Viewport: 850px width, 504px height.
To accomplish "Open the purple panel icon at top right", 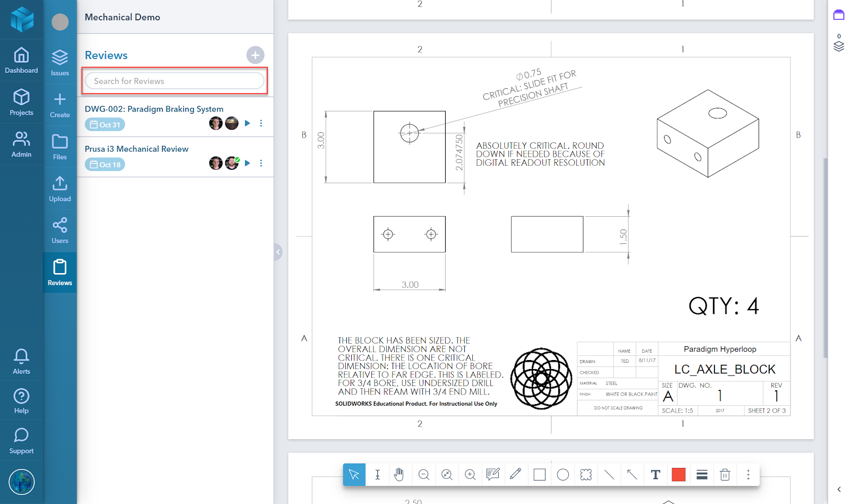I will [839, 15].
